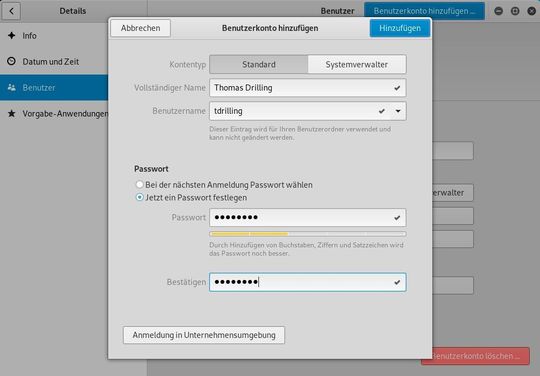540x376 pixels.
Task: Click the clock icon beside Datum und Zeit
Action: pyautogui.click(x=11, y=61)
